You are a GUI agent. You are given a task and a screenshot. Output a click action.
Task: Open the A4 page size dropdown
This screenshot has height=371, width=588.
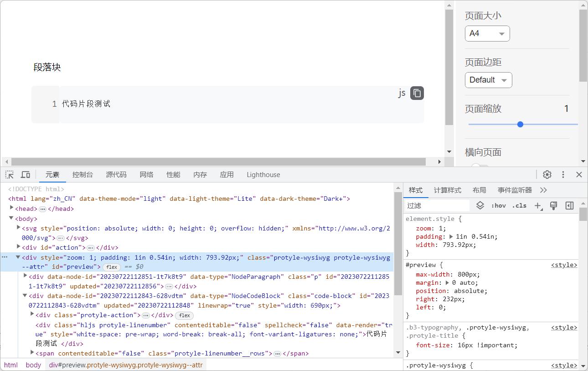(x=487, y=33)
